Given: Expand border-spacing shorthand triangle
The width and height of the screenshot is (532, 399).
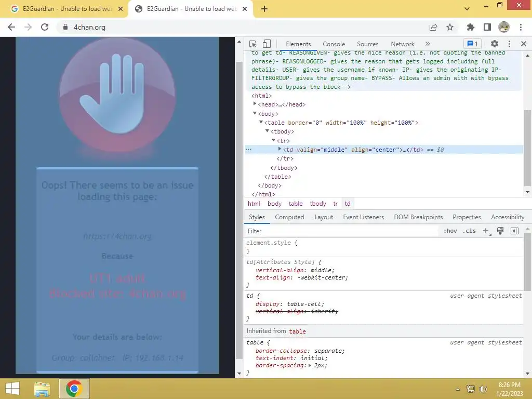Looking at the screenshot, I should click(310, 365).
